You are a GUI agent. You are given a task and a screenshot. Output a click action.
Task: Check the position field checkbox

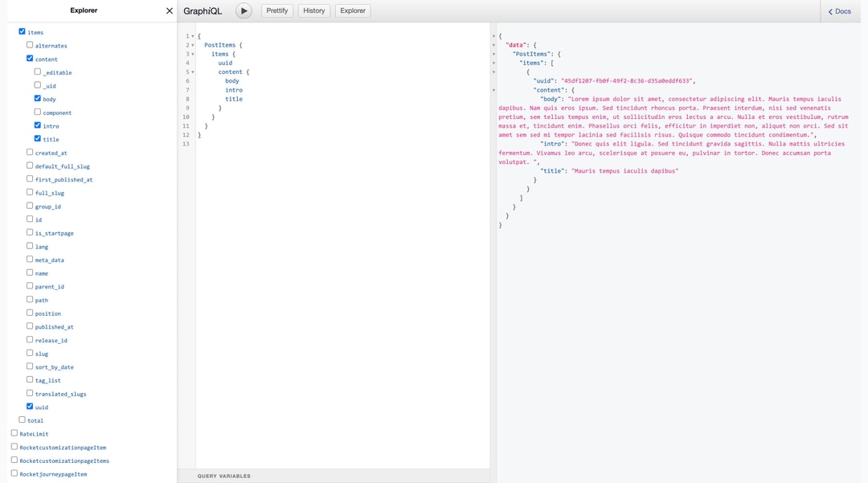(x=30, y=313)
